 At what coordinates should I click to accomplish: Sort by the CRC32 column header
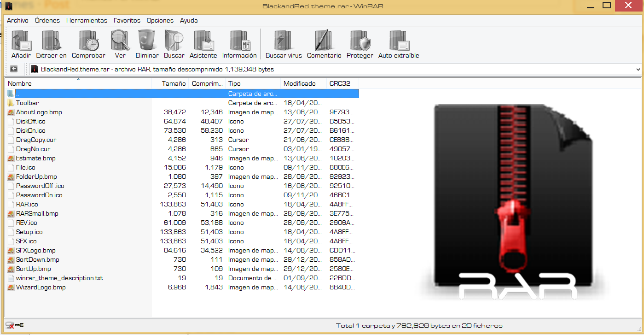pyautogui.click(x=342, y=83)
